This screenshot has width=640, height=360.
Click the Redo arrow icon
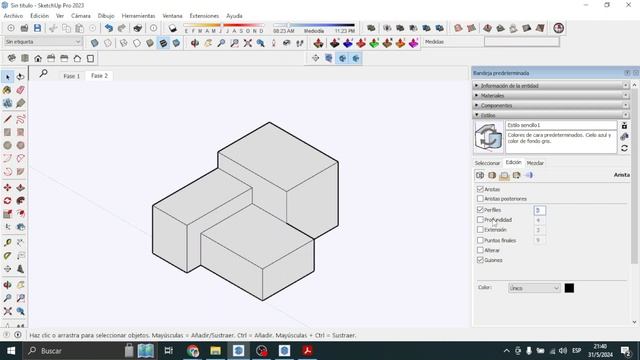[122, 28]
